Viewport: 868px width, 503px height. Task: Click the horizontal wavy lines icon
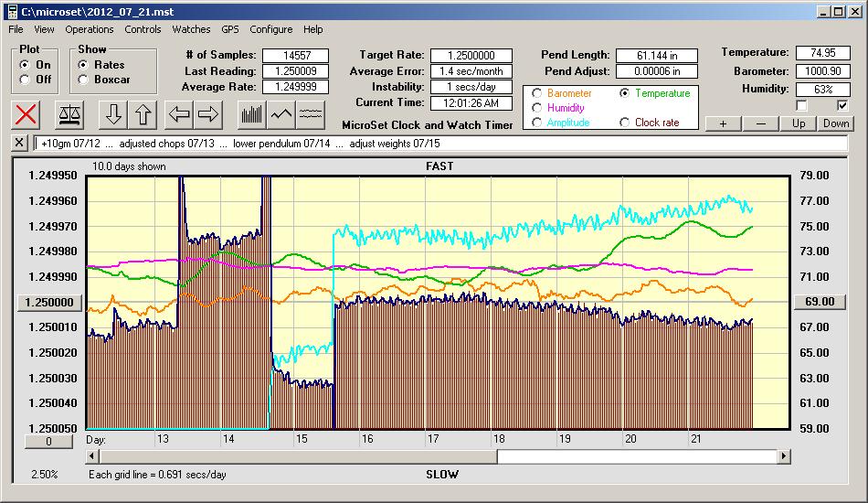click(311, 114)
